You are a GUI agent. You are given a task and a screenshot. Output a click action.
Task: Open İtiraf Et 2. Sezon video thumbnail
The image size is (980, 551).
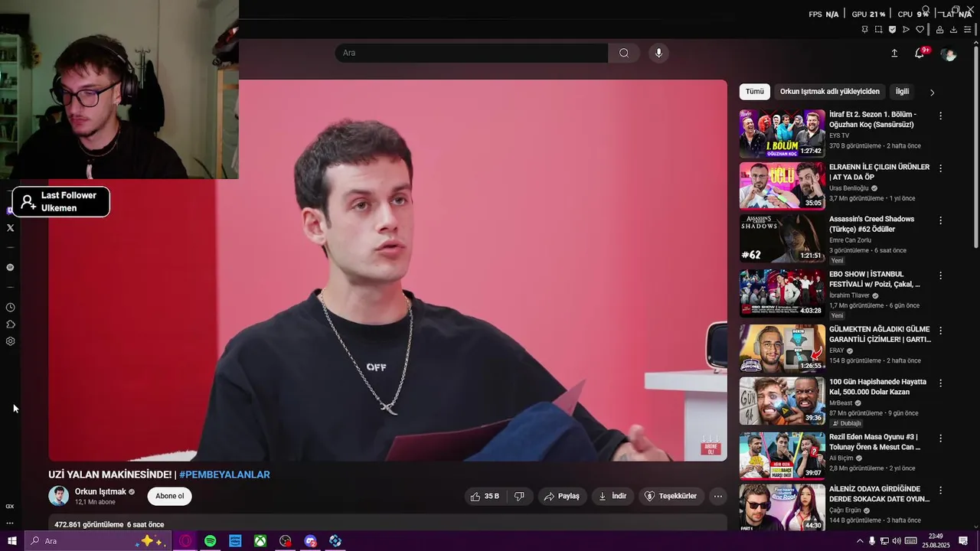pyautogui.click(x=782, y=133)
